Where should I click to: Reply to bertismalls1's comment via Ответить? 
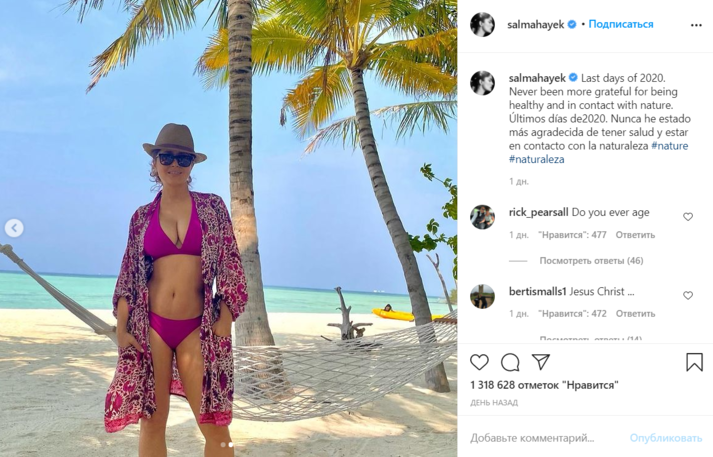click(635, 313)
